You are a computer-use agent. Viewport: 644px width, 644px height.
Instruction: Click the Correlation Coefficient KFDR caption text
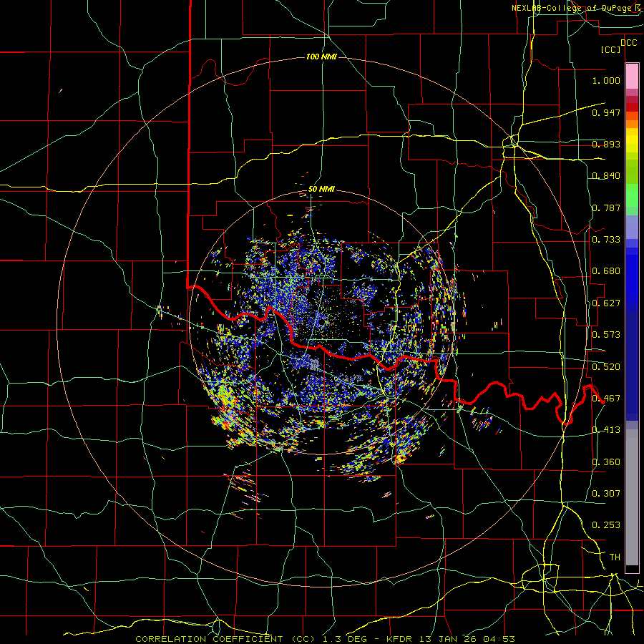click(x=325, y=639)
